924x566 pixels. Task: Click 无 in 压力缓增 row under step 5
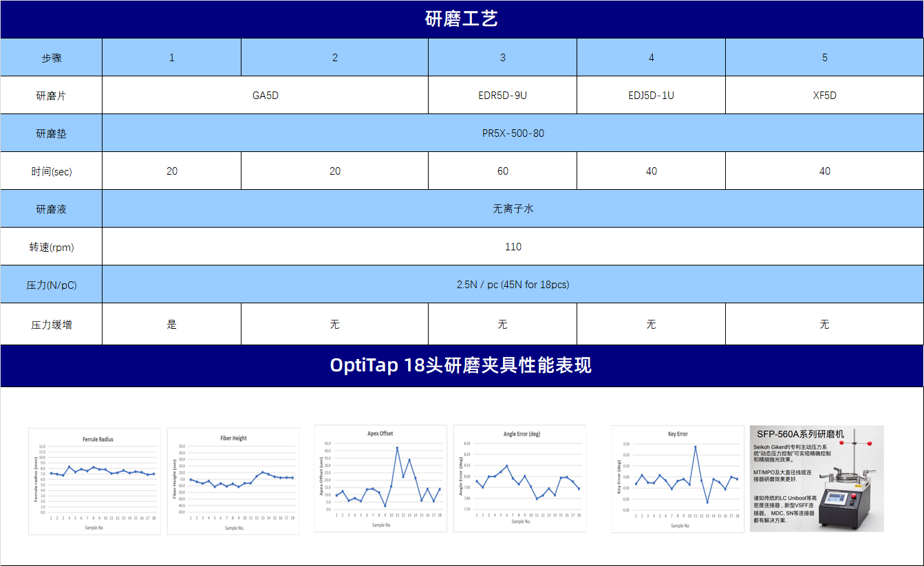(x=825, y=324)
